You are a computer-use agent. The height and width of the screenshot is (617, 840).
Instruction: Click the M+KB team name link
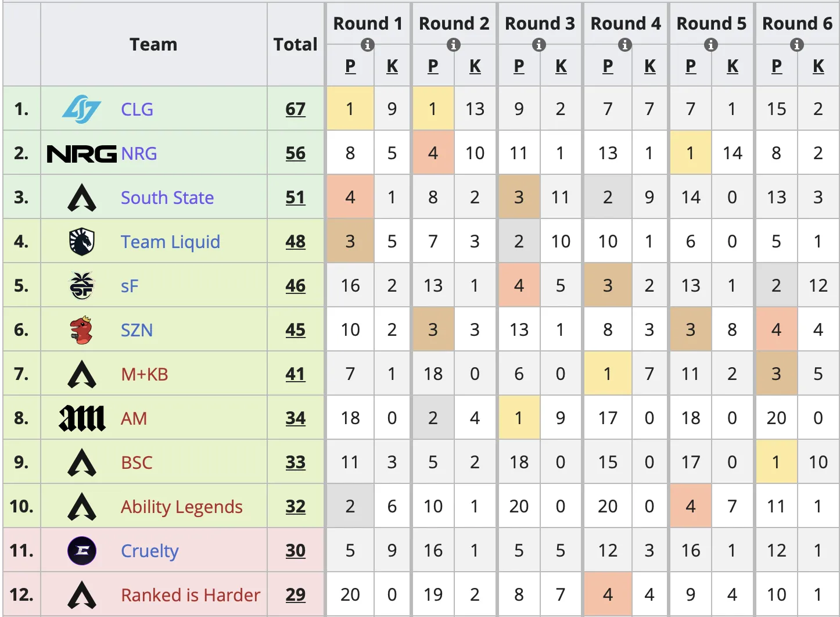(144, 375)
